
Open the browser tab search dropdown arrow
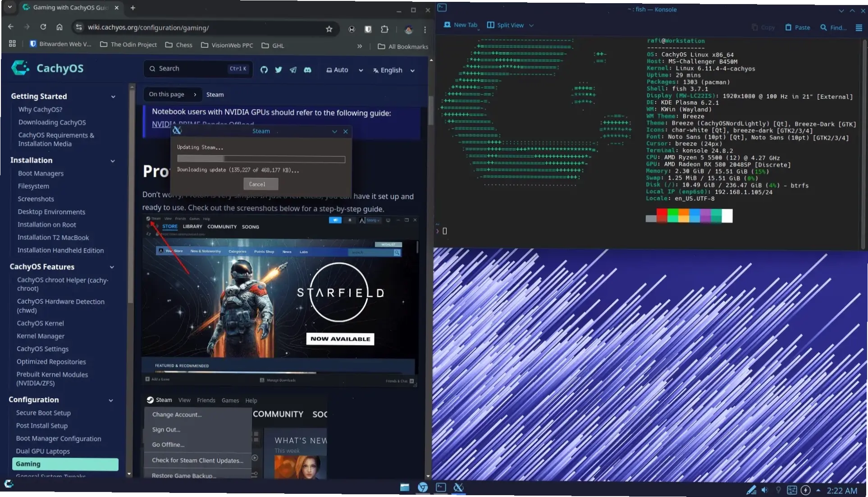[10, 7]
